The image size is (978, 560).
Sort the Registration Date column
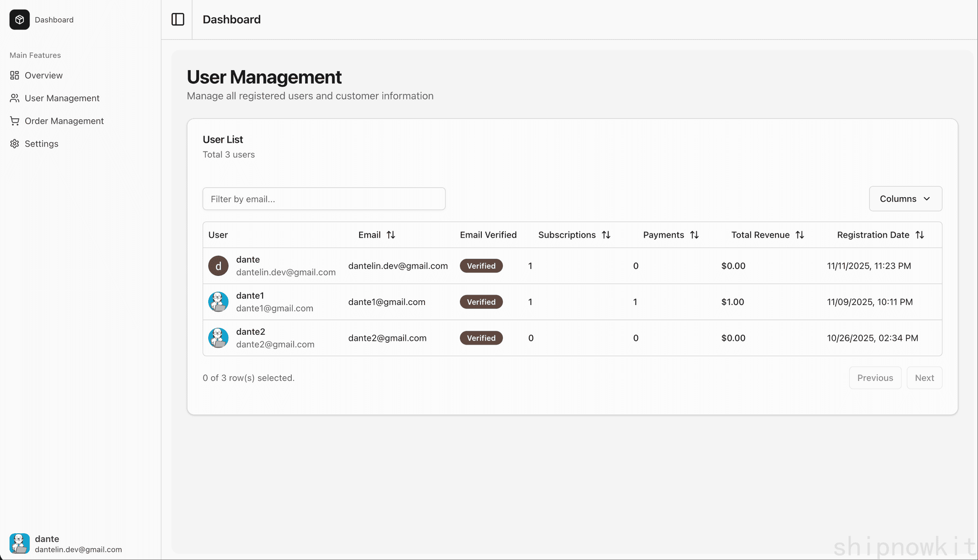(x=920, y=234)
